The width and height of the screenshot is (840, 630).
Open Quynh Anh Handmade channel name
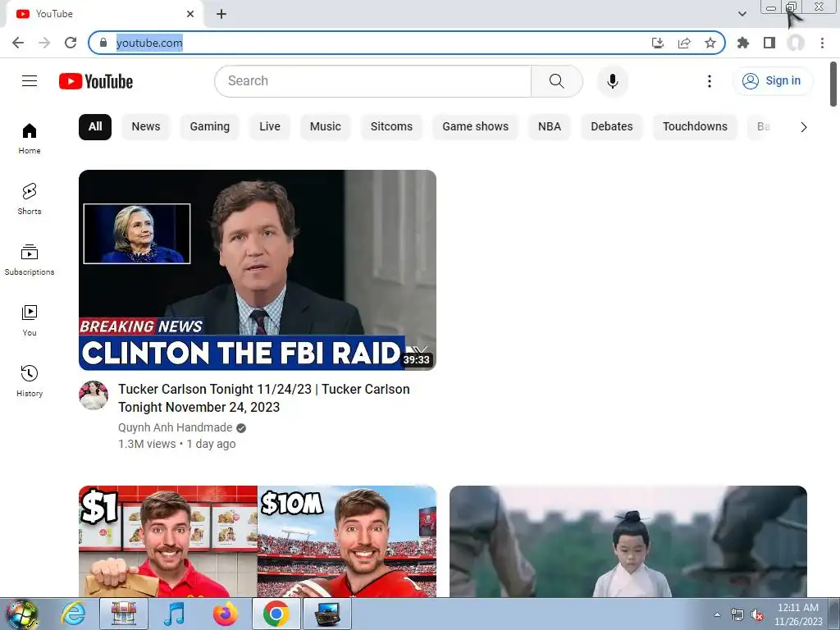pyautogui.click(x=176, y=427)
